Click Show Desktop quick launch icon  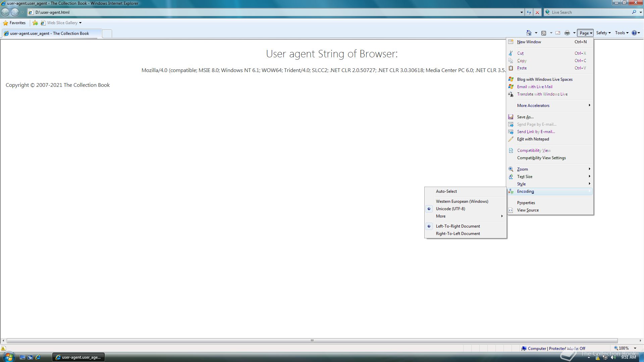pos(22,357)
